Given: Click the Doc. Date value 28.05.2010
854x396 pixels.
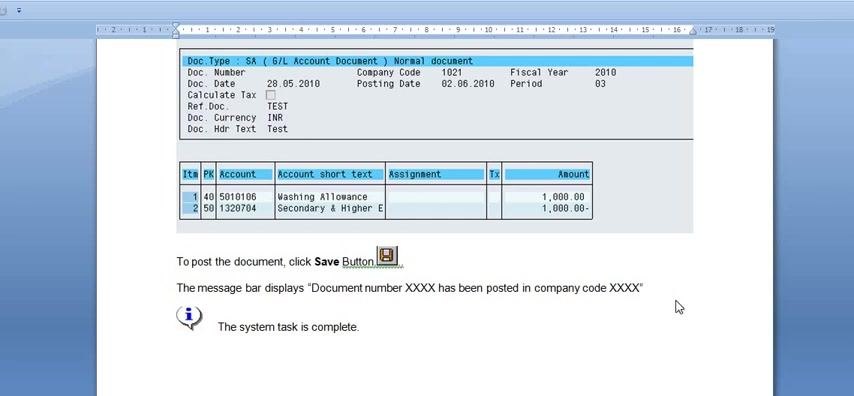Looking at the screenshot, I should (x=293, y=84).
